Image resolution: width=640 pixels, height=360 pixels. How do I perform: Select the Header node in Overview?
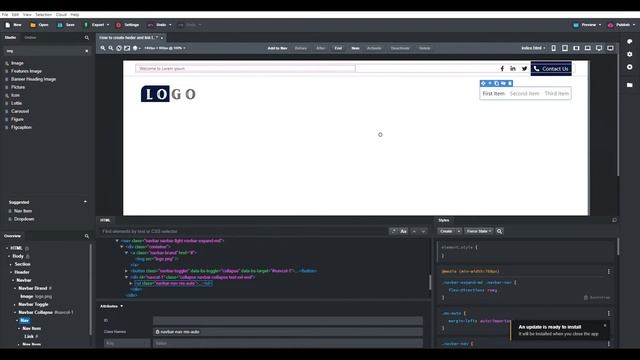click(22, 272)
